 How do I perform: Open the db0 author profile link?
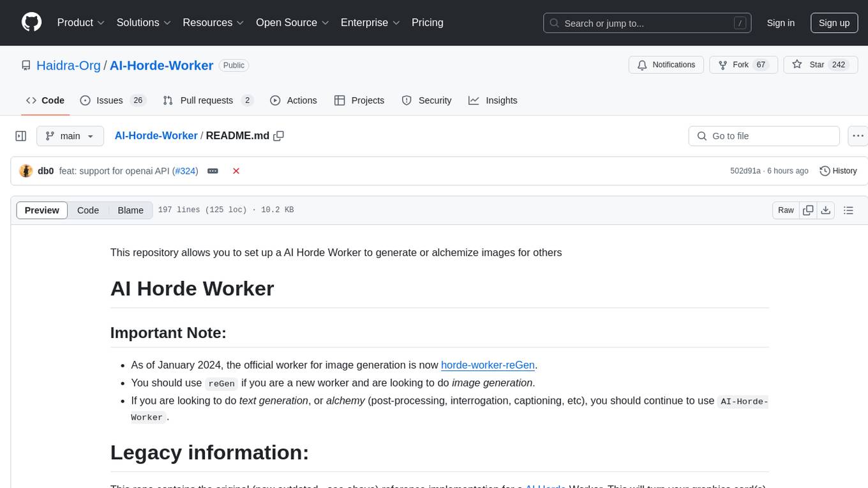click(x=45, y=171)
